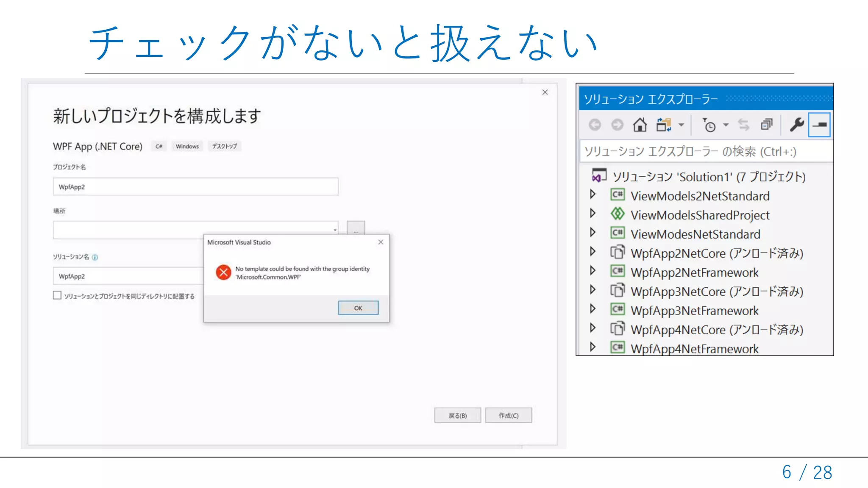Close the new project configuration window
Image resolution: width=868 pixels, height=488 pixels.
pyautogui.click(x=545, y=92)
